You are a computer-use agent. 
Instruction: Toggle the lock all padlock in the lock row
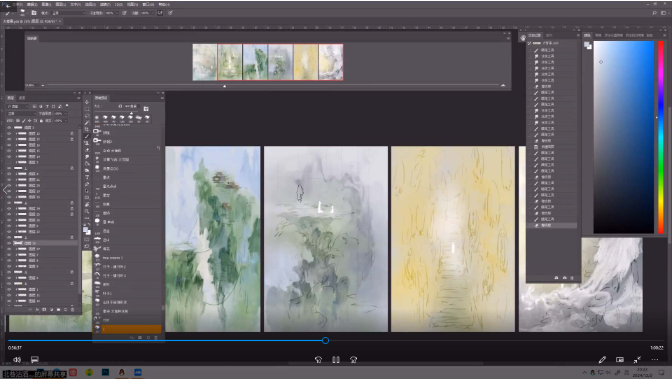pos(41,121)
